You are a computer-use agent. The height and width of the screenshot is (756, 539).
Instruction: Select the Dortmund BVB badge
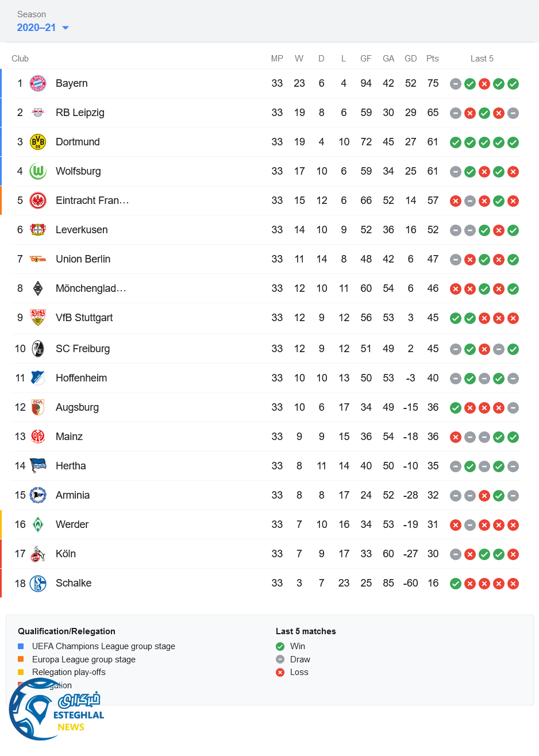pyautogui.click(x=38, y=142)
